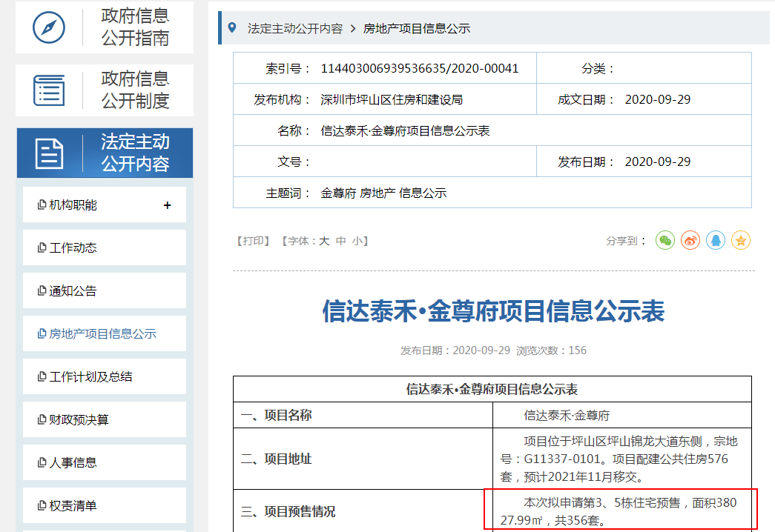Image resolution: width=775 pixels, height=532 pixels.
Task: Click table header 信达泰禾·金尊府项目信息公示表
Action: coord(492,389)
